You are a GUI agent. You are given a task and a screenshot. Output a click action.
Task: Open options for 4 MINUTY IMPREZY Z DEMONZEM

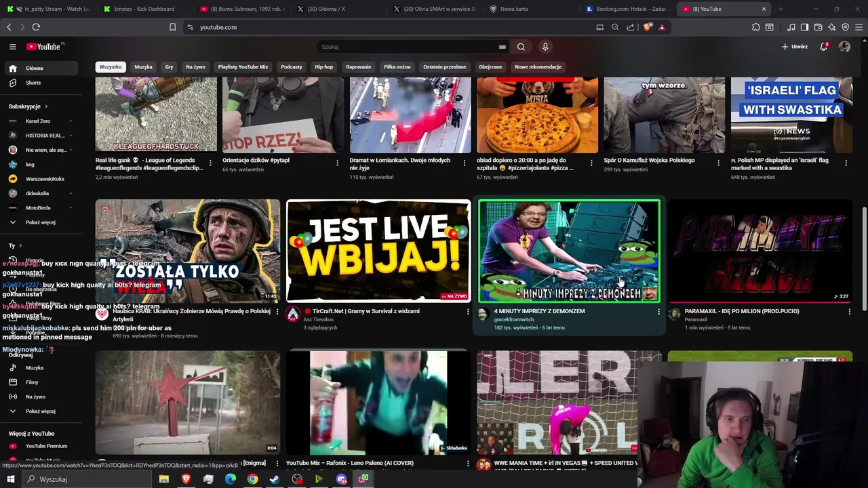(x=658, y=312)
